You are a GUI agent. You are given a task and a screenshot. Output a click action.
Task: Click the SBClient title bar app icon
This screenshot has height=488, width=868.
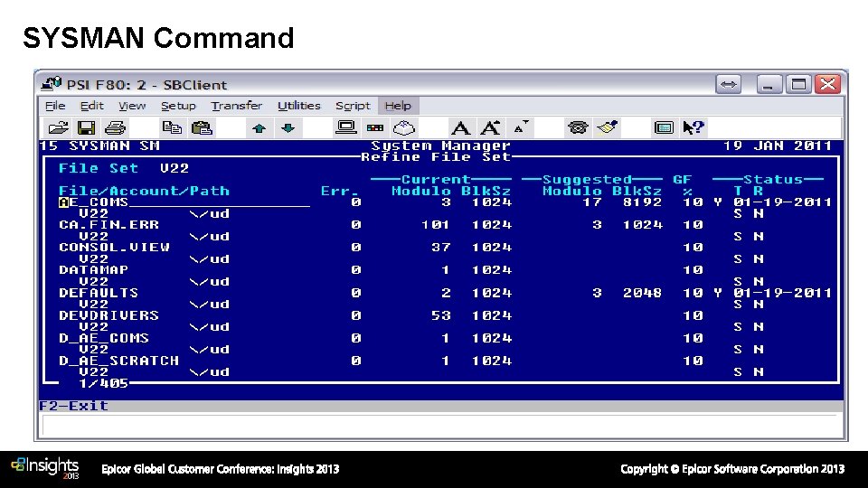pyautogui.click(x=51, y=84)
